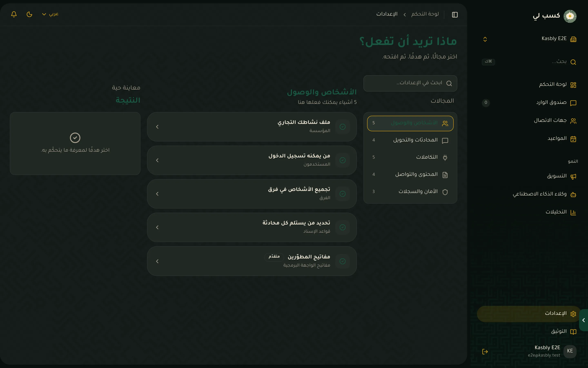The height and width of the screenshot is (368, 588).
Task: Open the ملف نشاطك التجاري goal card
Action: pos(252,127)
